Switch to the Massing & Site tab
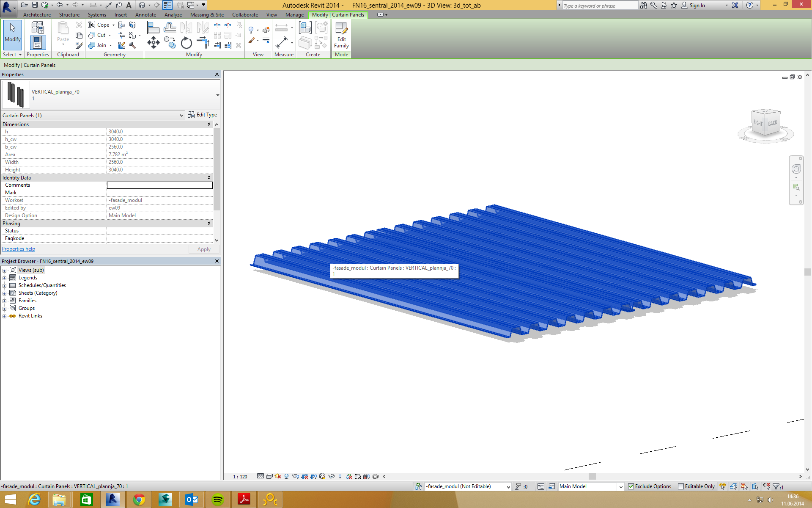812x508 pixels. point(207,15)
